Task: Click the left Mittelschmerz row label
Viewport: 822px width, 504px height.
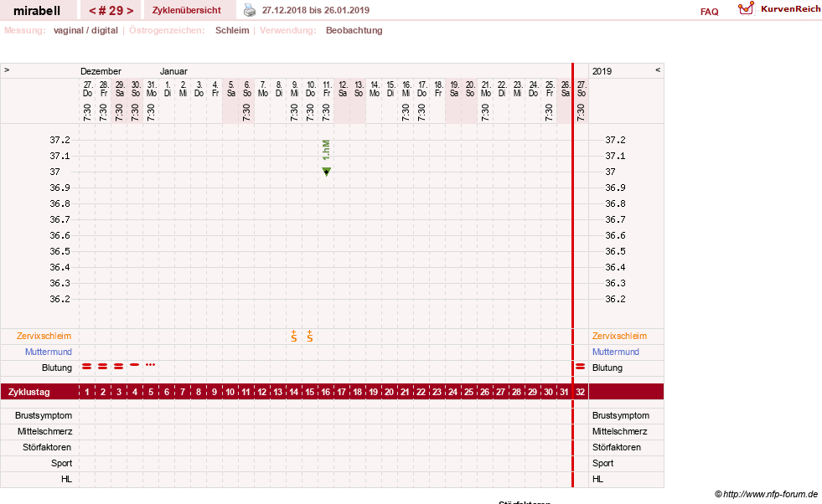Action: point(45,431)
